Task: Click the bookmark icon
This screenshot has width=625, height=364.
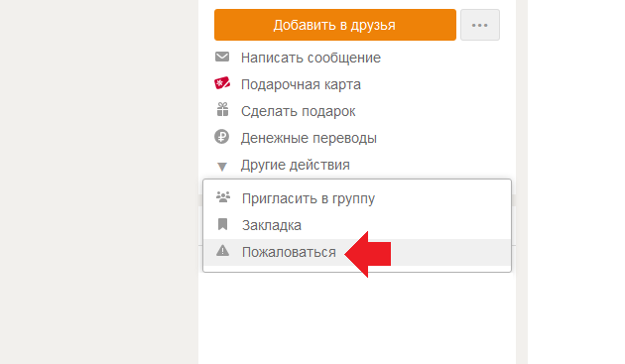Action: point(223,224)
